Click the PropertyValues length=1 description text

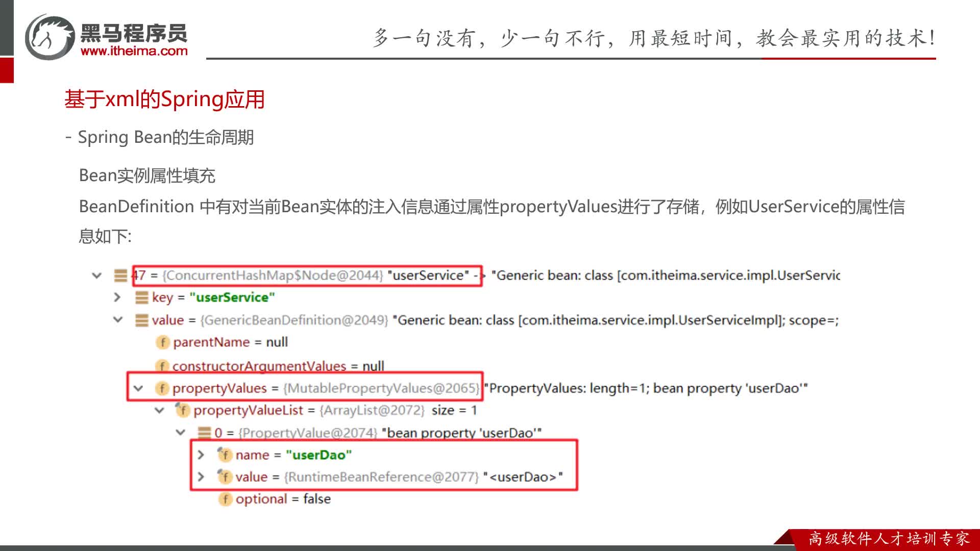tap(646, 388)
